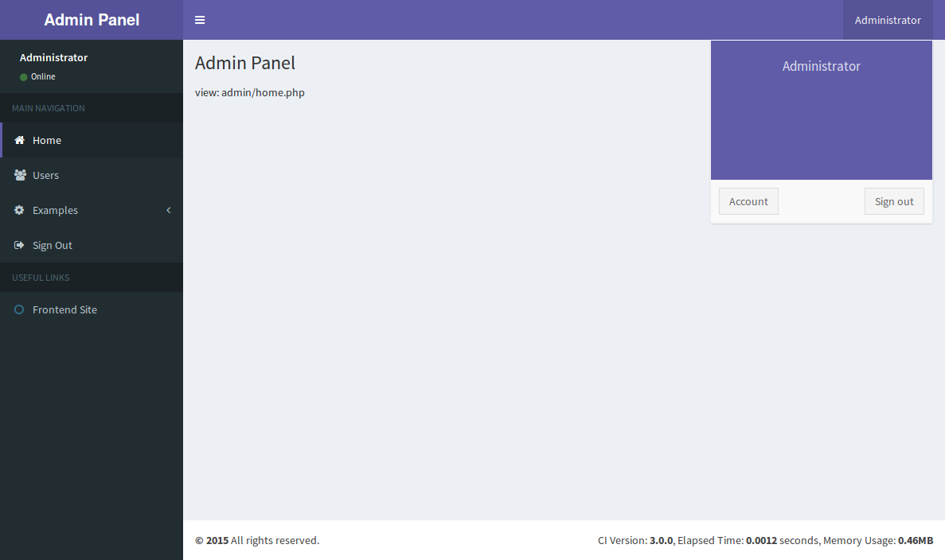This screenshot has height=560, width=945.
Task: Open the Home menu item
Action: pyautogui.click(x=92, y=140)
